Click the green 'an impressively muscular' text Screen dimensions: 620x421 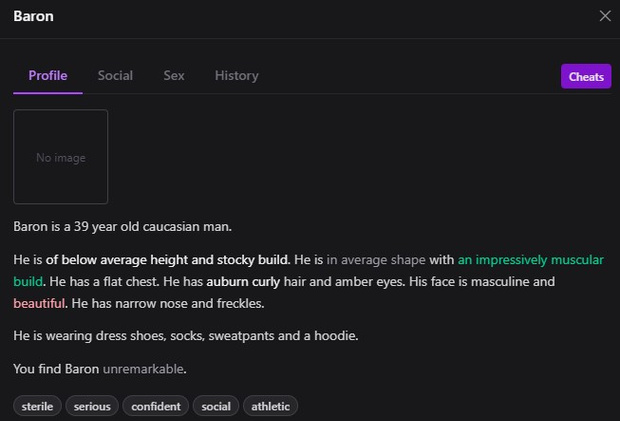click(530, 260)
